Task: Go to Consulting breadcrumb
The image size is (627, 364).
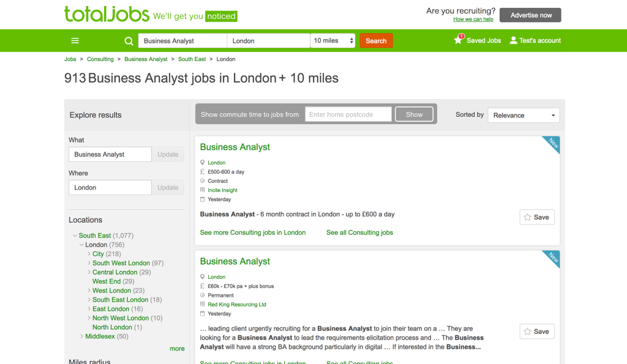Action: point(100,59)
